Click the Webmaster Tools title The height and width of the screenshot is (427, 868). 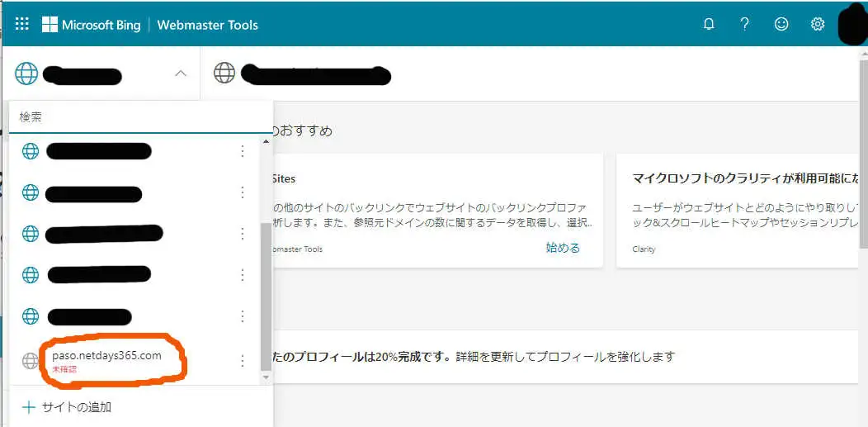[x=208, y=25]
